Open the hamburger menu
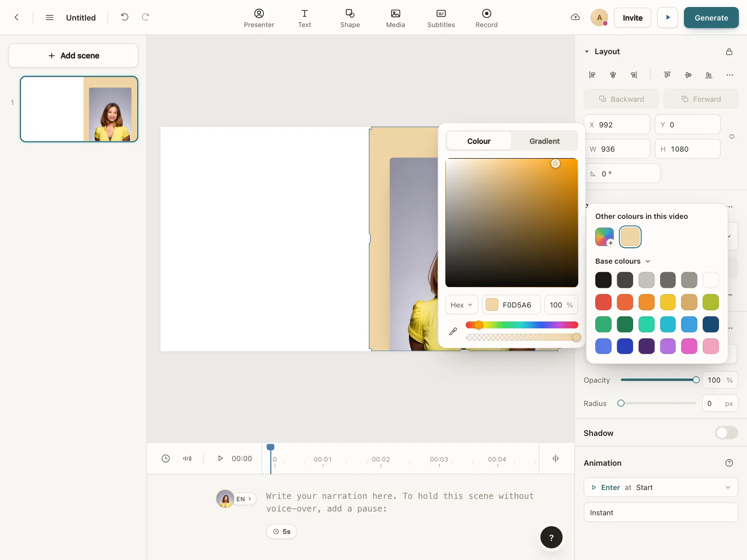 (x=49, y=17)
